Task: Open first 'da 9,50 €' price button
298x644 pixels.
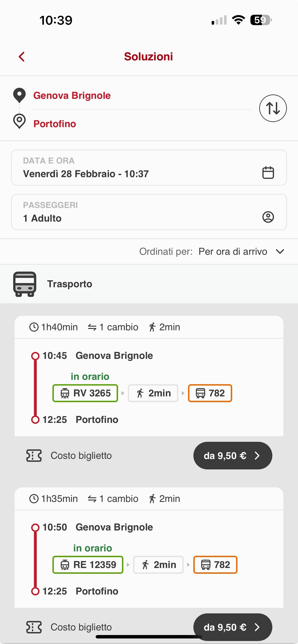Action: pos(232,455)
